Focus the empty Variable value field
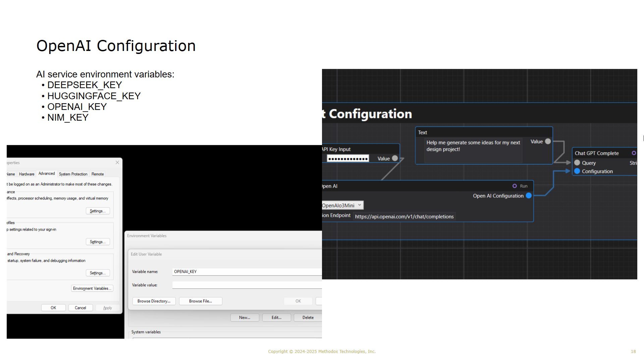Screen dimensions: 644x362 (247, 285)
